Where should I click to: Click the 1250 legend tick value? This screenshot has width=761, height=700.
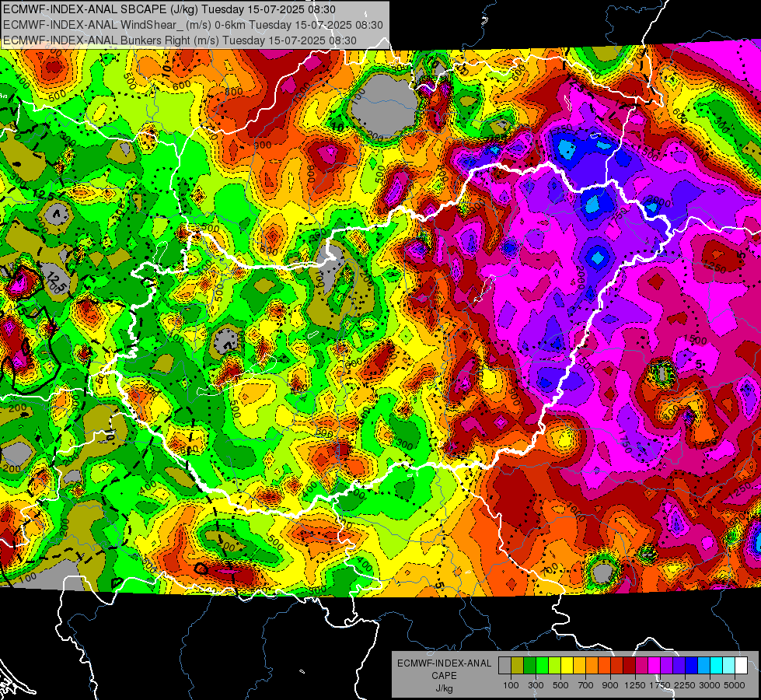(635, 685)
